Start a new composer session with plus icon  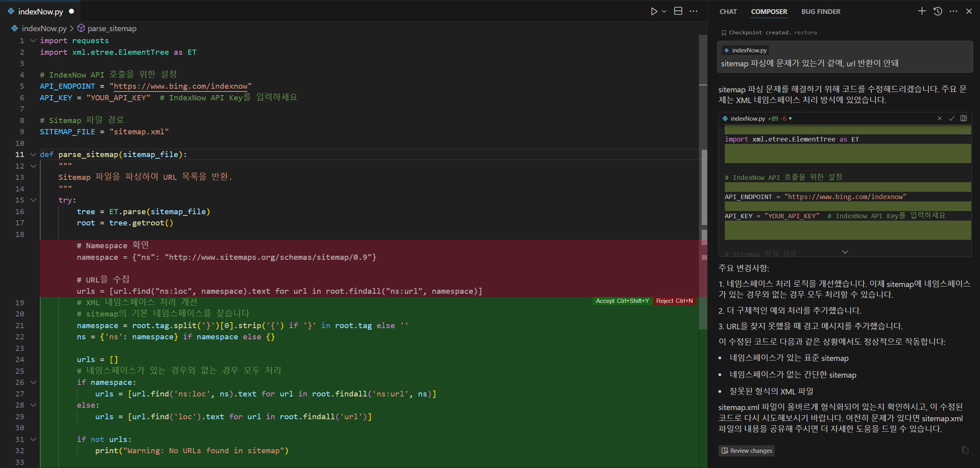pyautogui.click(x=922, y=11)
